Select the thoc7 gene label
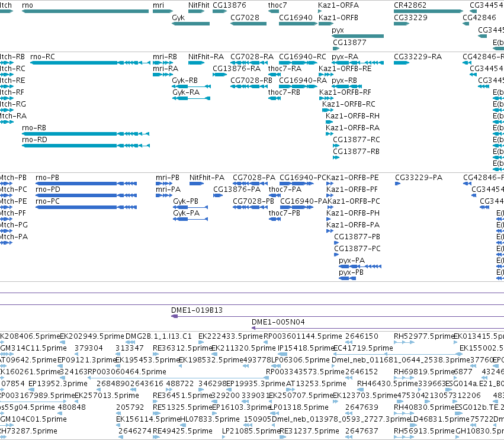Image resolution: width=504 pixels, height=440 pixels. point(277,5)
